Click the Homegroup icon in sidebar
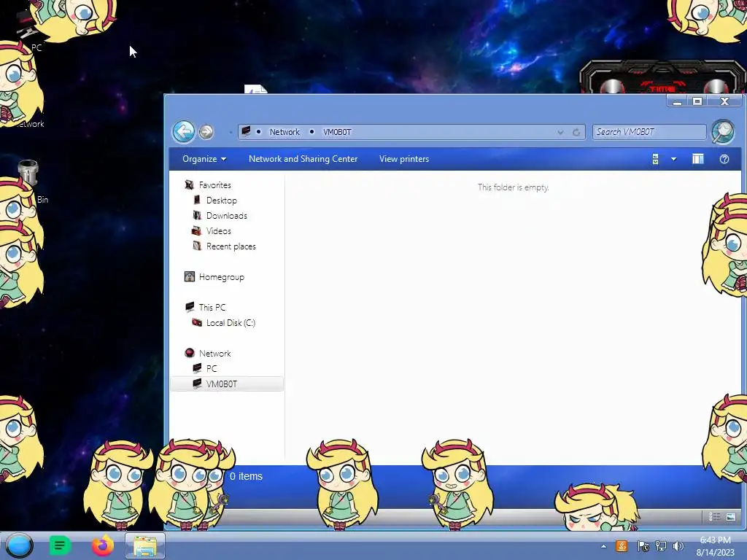Viewport: 747px width, 560px height. point(189,276)
